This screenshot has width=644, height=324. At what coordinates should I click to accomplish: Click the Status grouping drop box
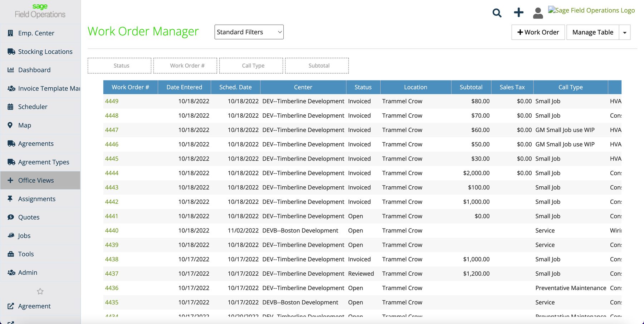[119, 66]
